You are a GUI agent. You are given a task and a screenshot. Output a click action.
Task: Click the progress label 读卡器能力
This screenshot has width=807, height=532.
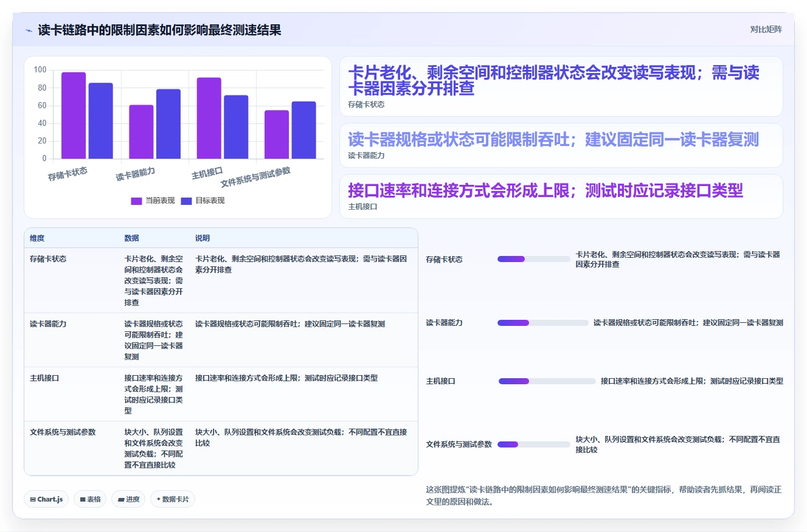(x=444, y=323)
